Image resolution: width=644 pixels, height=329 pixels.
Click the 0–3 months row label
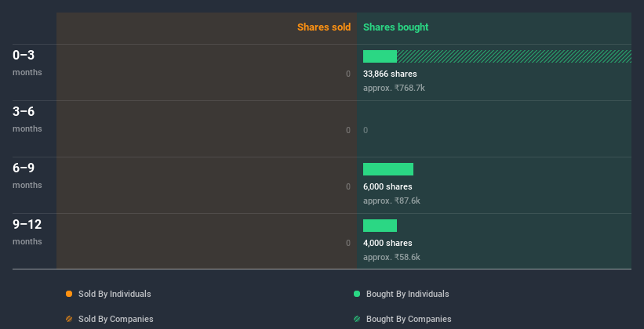[27, 63]
